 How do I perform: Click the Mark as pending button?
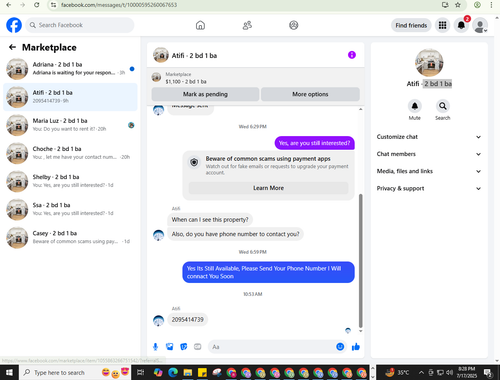pyautogui.click(x=205, y=94)
